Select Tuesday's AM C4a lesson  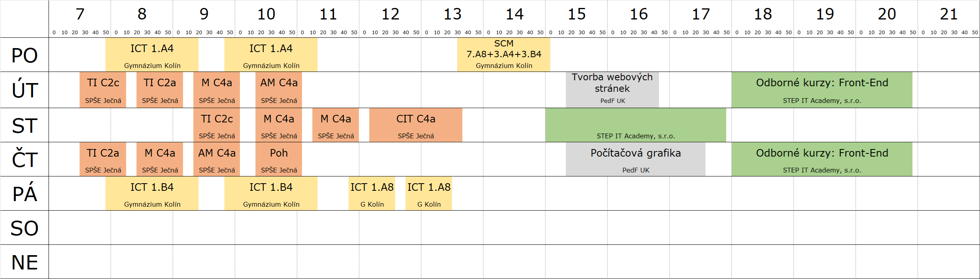pos(279,90)
